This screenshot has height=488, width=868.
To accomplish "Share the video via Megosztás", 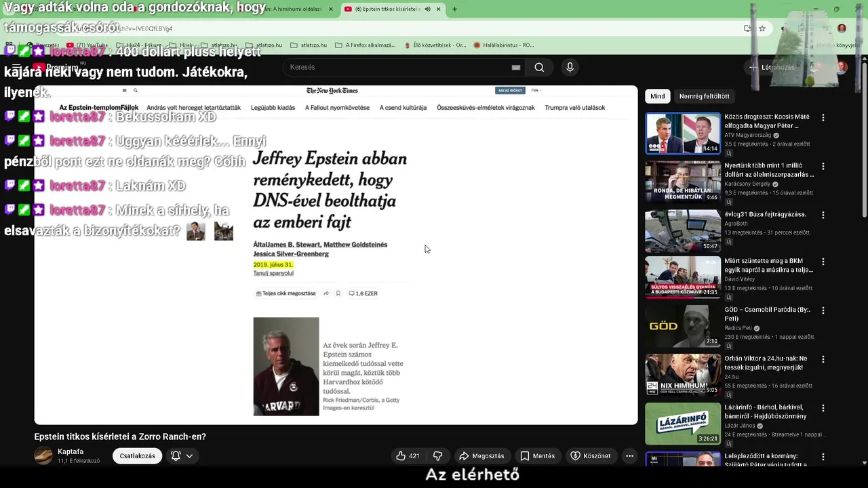I will (x=482, y=456).
